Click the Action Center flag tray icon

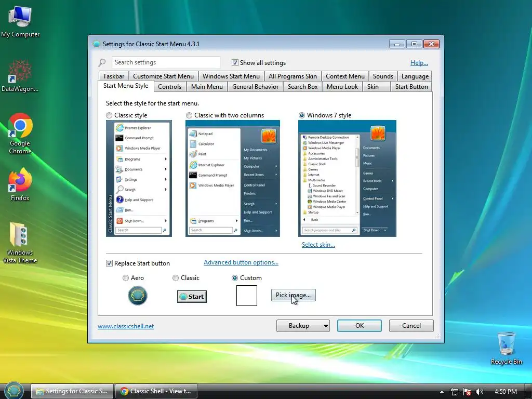tap(467, 392)
